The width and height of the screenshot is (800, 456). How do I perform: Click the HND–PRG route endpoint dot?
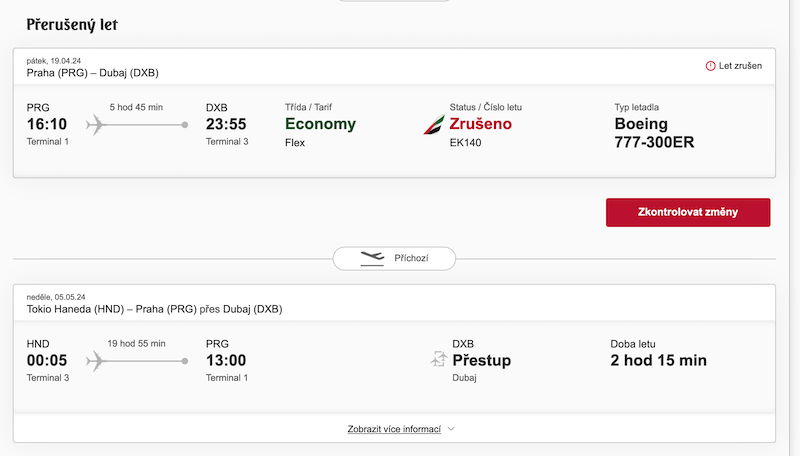[x=185, y=361]
